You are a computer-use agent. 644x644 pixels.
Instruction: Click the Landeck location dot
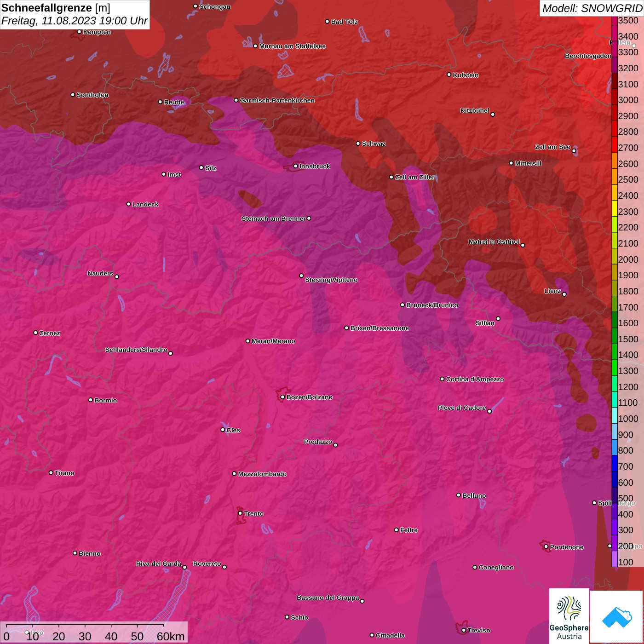(128, 204)
